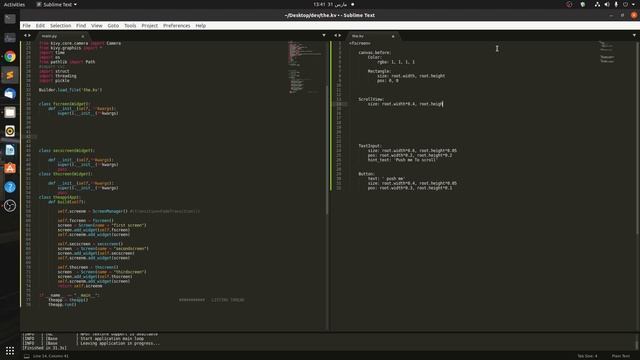
Task: Open the terminal icon at top of dock
Action: [10, 19]
